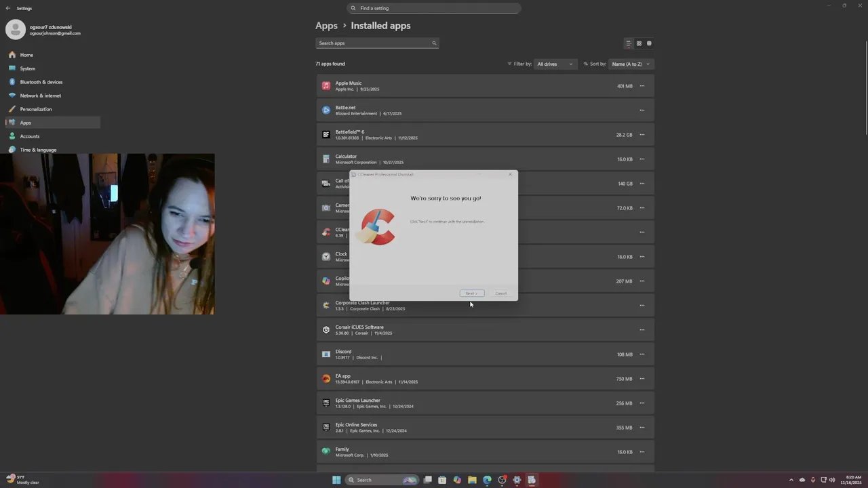The width and height of the screenshot is (868, 488).
Task: Open the weather widget on taskbar
Action: [24, 480]
